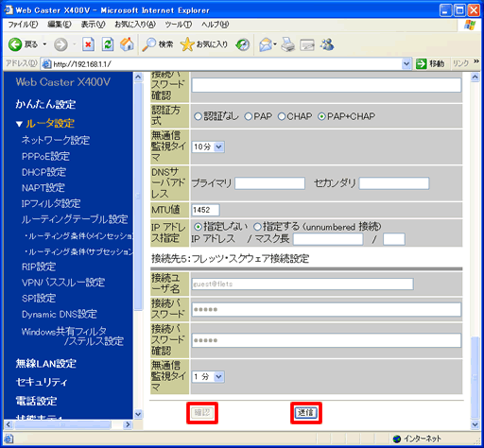
Task: Open Mail envelope icon
Action: (266, 44)
